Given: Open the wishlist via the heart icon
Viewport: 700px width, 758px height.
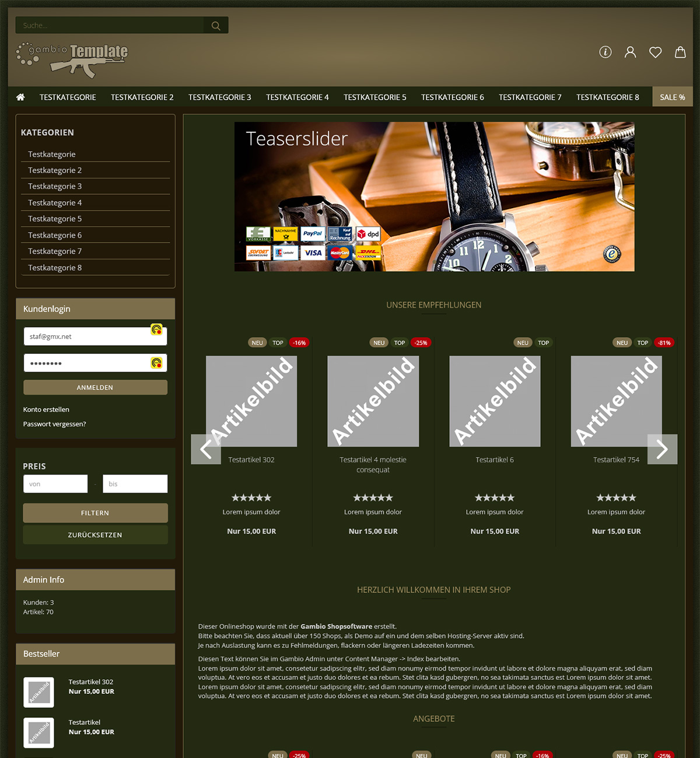Looking at the screenshot, I should click(655, 52).
